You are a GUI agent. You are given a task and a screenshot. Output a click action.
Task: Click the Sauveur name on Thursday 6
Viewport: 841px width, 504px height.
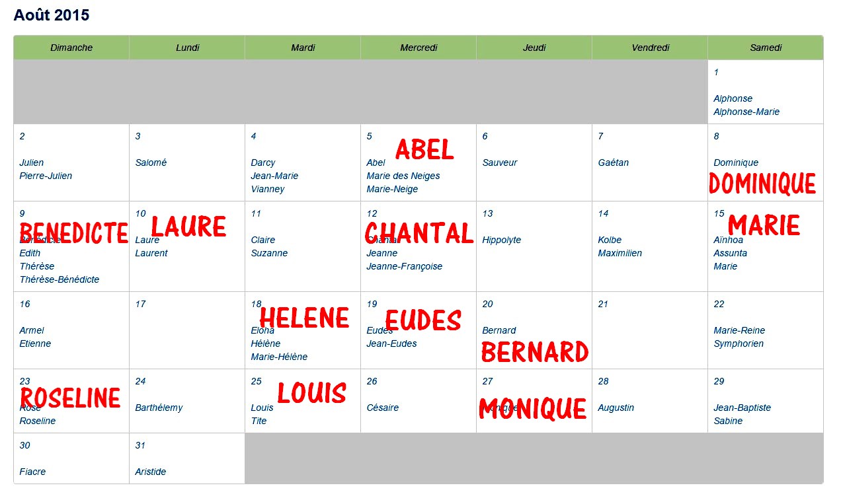[x=500, y=162]
